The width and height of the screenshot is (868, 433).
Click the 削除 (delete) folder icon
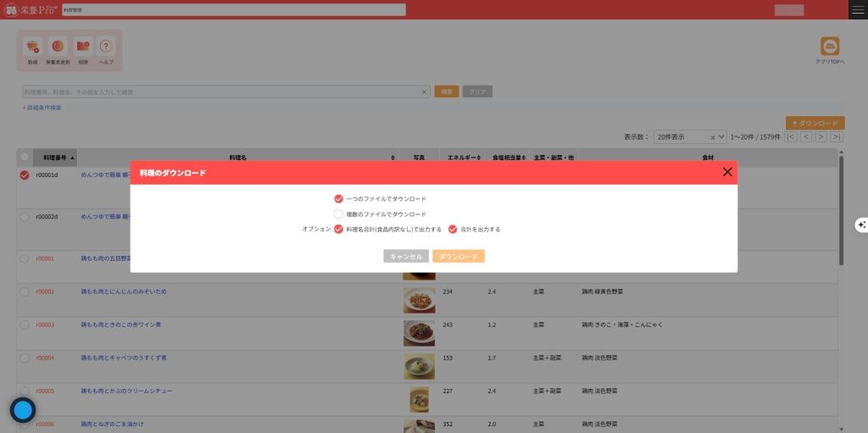tap(82, 47)
